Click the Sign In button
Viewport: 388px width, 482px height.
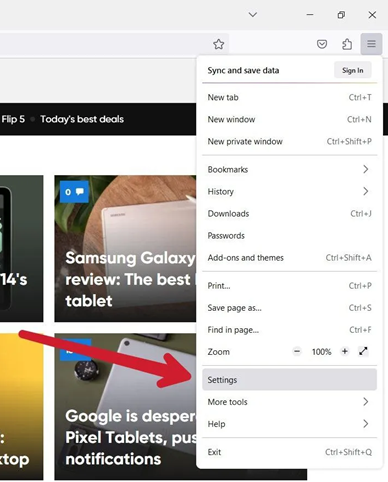pyautogui.click(x=353, y=70)
